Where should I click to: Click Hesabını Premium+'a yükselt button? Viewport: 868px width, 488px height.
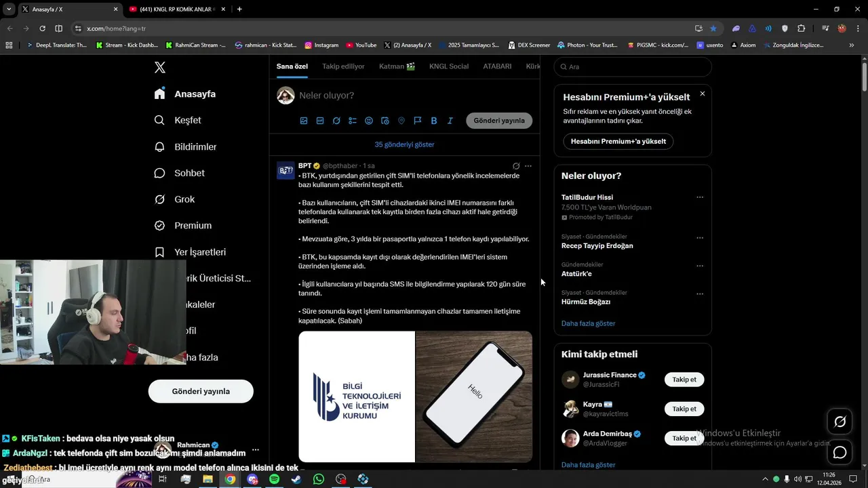point(618,142)
